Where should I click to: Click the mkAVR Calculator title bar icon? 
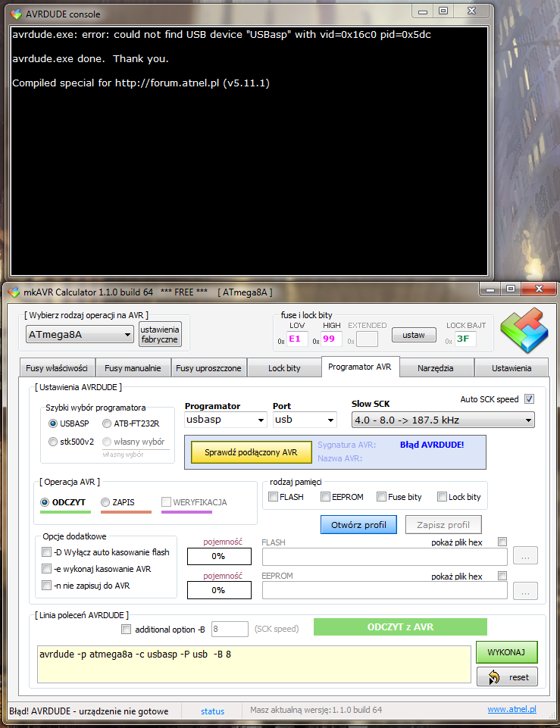pyautogui.click(x=14, y=292)
